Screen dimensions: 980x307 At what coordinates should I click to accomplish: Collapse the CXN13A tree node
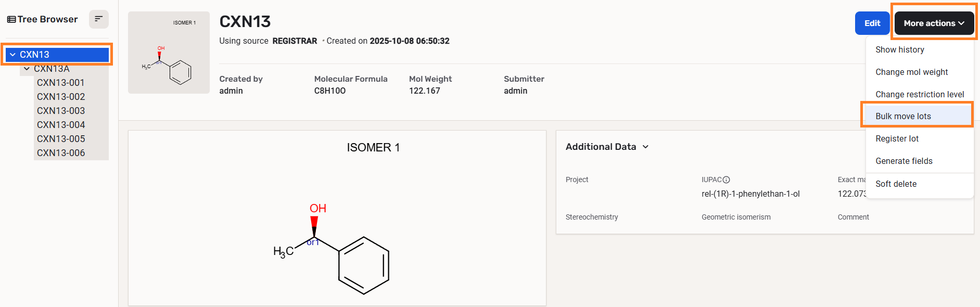(x=27, y=69)
